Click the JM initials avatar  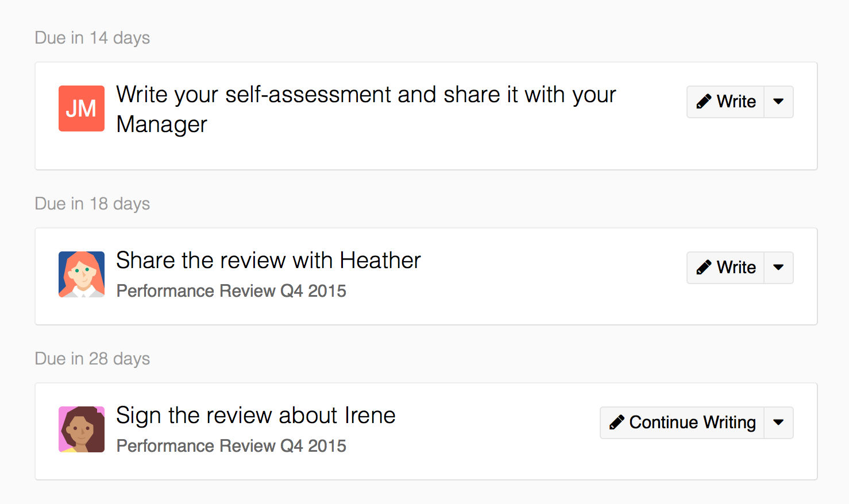tap(82, 108)
